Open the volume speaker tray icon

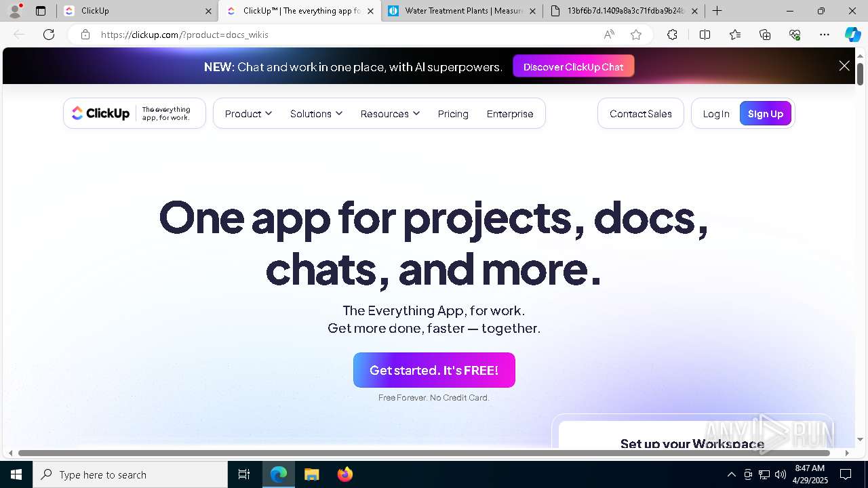coord(781,474)
